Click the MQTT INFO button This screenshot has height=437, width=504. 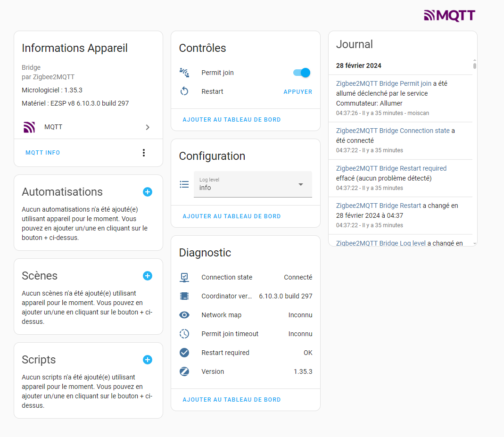43,153
